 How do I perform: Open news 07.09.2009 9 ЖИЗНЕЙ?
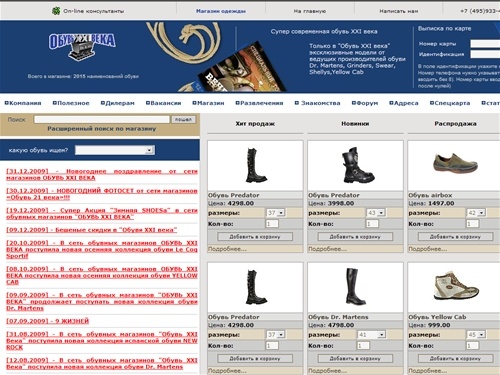(x=48, y=321)
